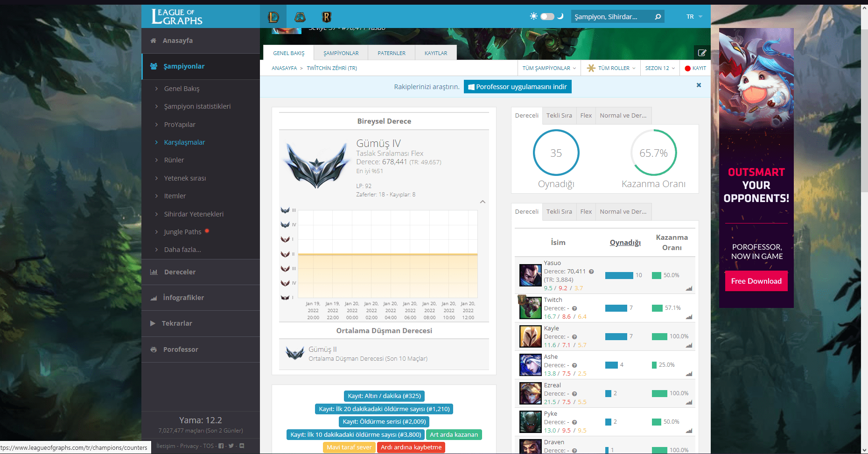Open Porofessor in the sidebar
The image size is (868, 454).
point(201,349)
